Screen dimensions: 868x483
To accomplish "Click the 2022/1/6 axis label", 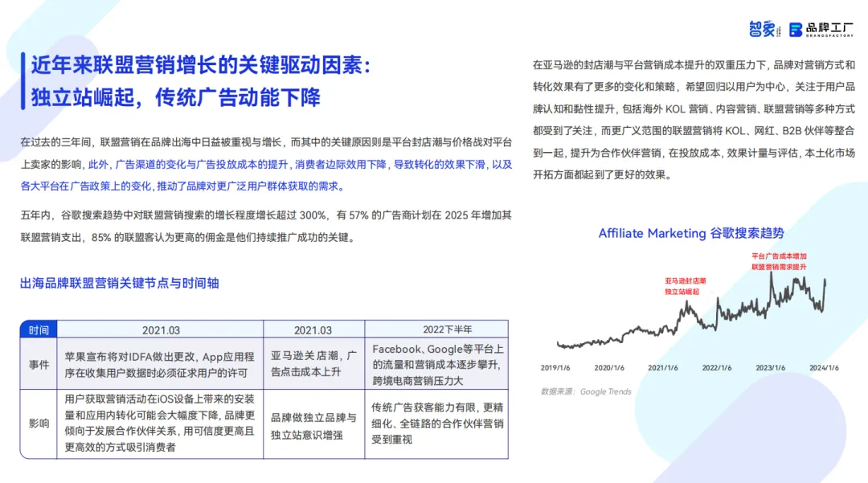I will 717,368.
